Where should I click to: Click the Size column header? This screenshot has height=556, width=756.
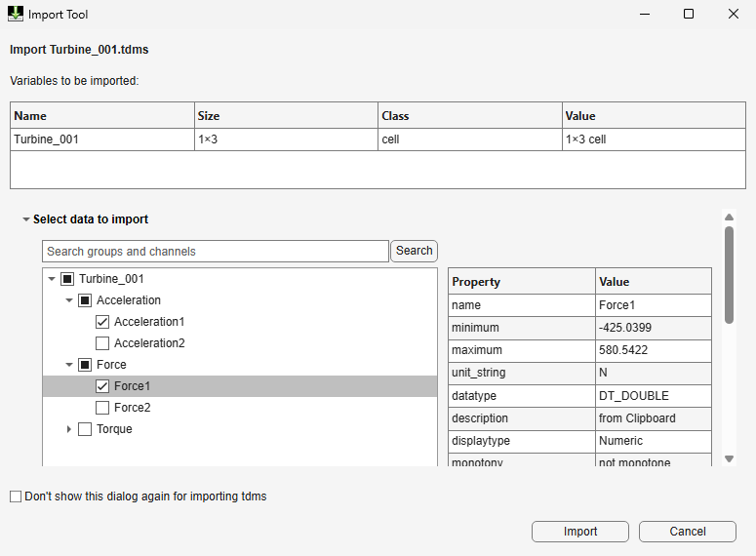(286, 116)
